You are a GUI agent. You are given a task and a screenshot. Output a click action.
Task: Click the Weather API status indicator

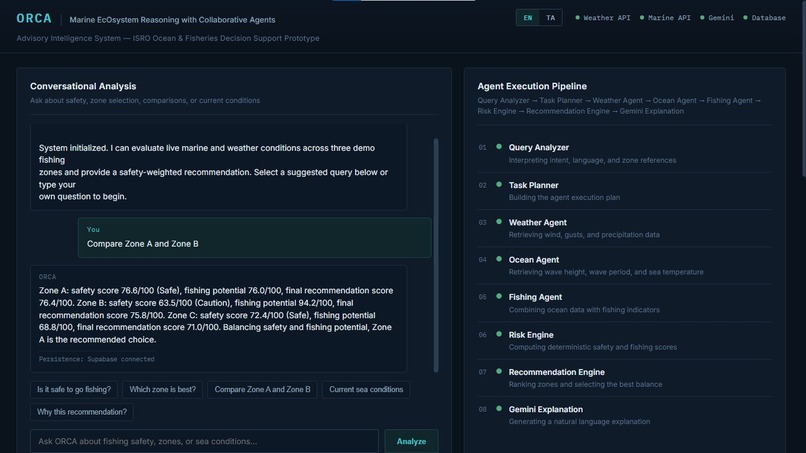pyautogui.click(x=602, y=18)
